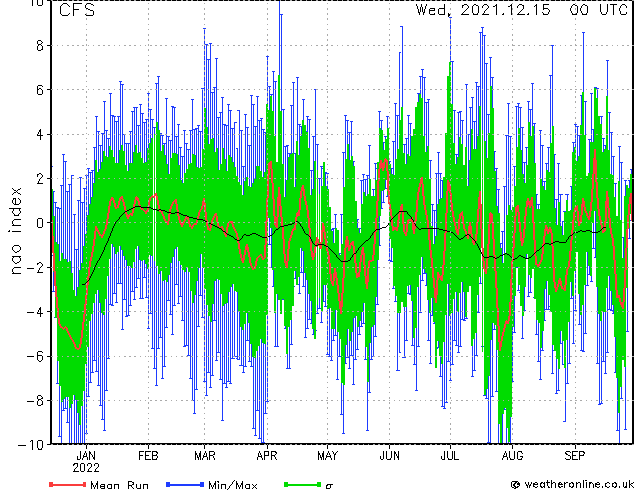
Task: Click the blue Min/Max legend line
Action: click(185, 484)
